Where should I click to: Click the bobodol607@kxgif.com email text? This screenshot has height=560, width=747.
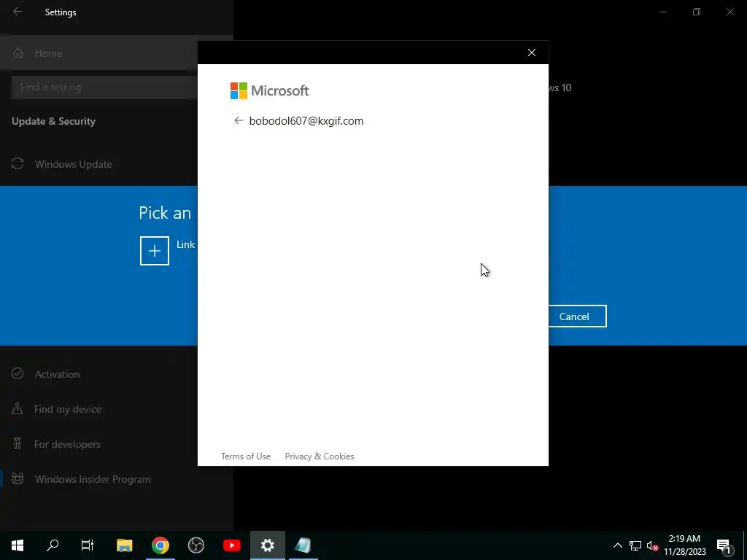(x=306, y=121)
